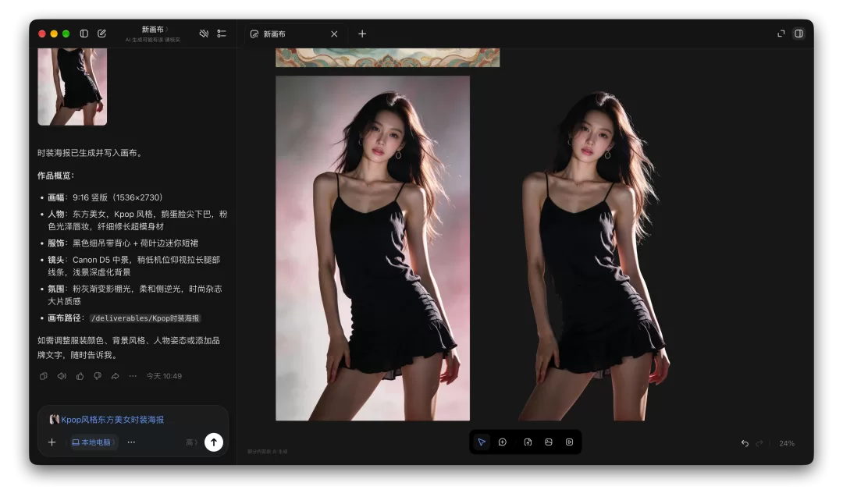Click the /deliverables/Kpop时装海报 canvas path
This screenshot has height=504, width=843.
tap(145, 318)
